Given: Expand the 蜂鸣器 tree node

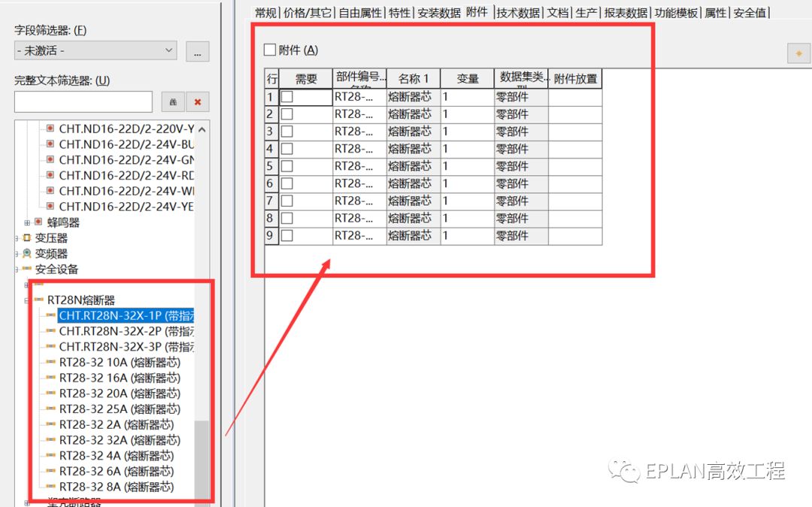Looking at the screenshot, I should (26, 220).
